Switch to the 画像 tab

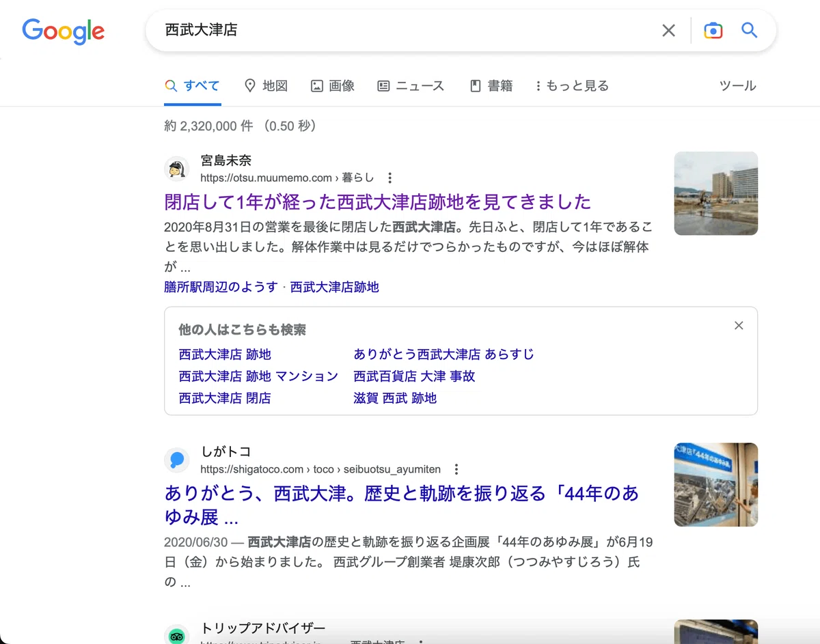pos(333,86)
